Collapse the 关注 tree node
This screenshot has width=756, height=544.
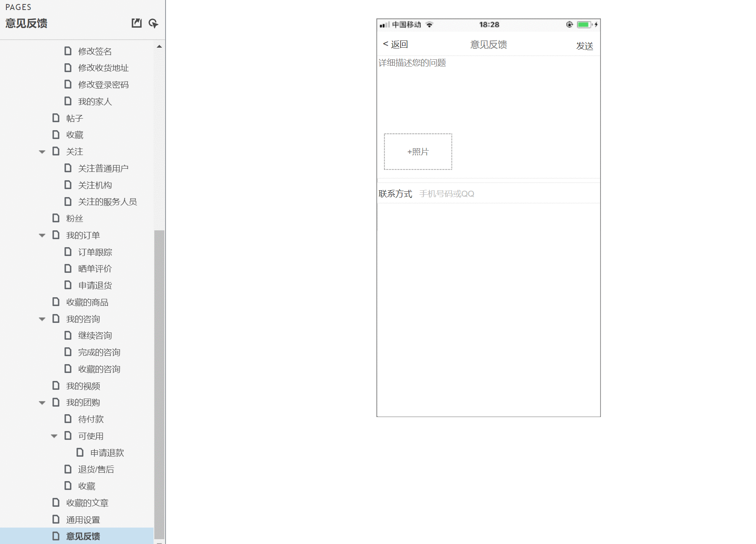pos(42,152)
